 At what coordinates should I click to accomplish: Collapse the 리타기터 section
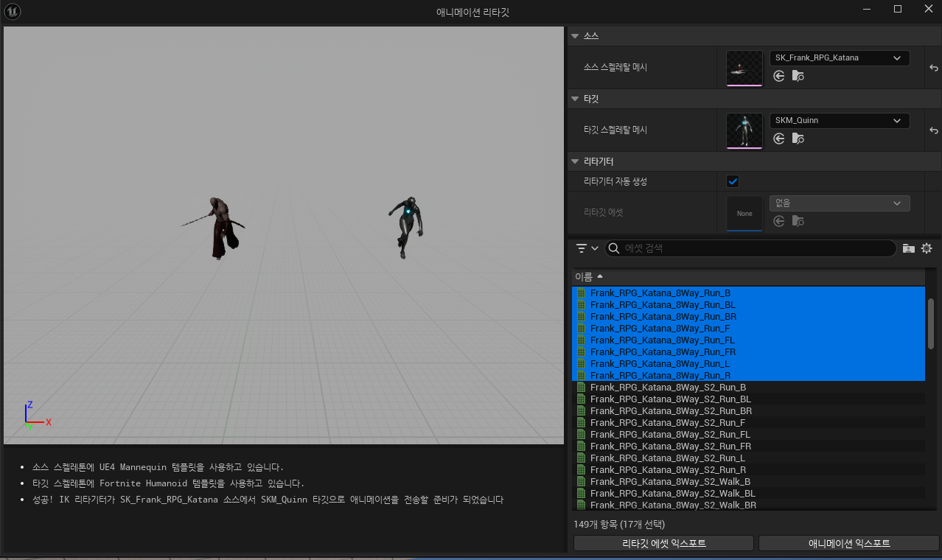pos(575,161)
